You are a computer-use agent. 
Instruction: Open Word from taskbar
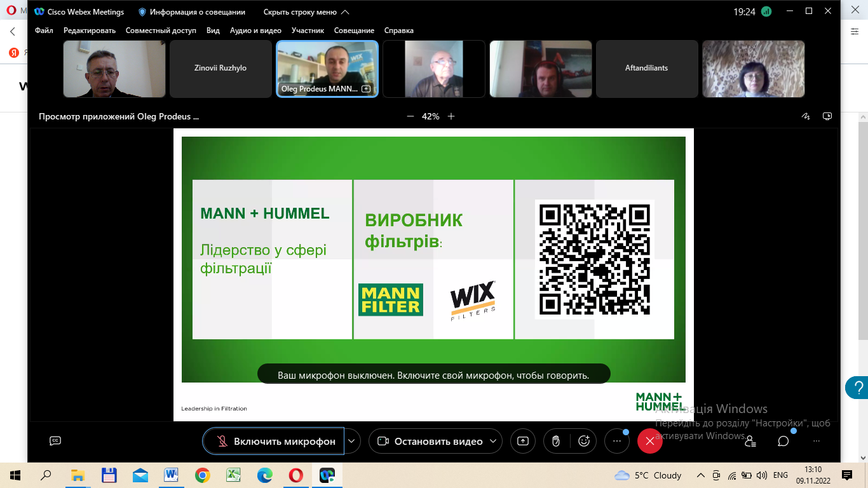tap(171, 475)
